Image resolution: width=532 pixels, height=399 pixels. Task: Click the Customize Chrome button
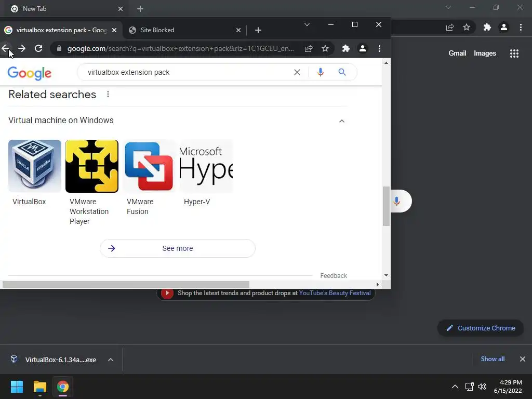coord(481,328)
